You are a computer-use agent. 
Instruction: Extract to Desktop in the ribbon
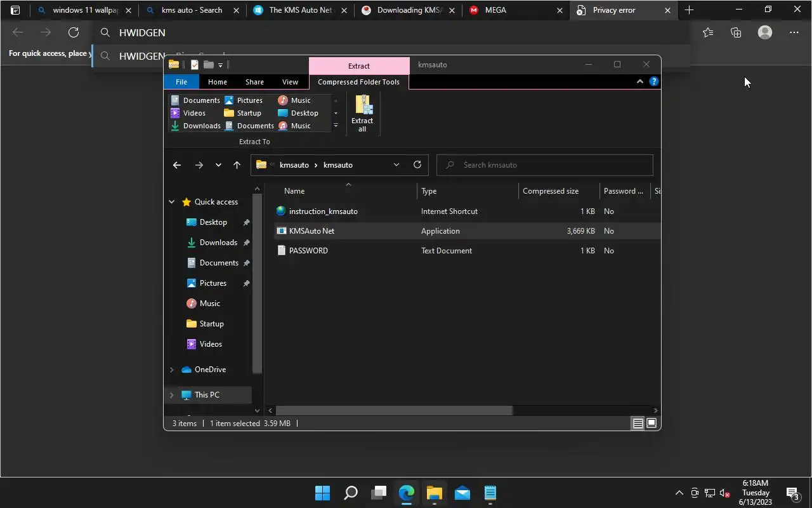click(x=298, y=113)
